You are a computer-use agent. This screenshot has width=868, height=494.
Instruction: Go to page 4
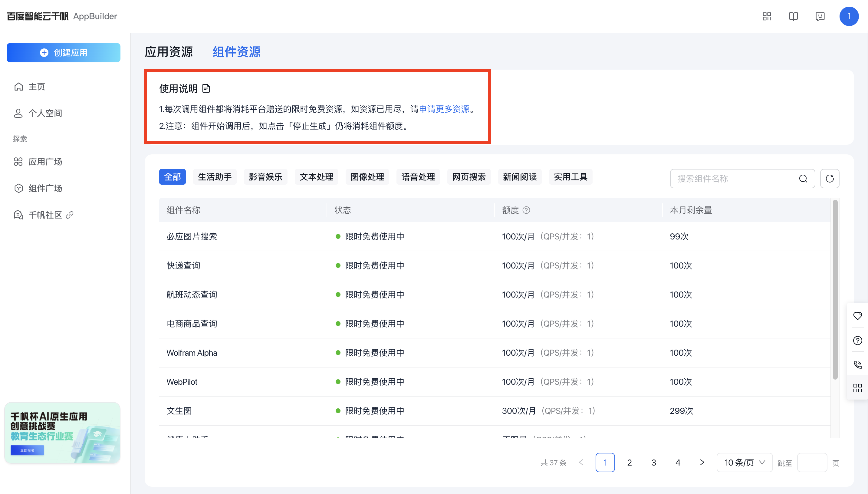(x=678, y=463)
